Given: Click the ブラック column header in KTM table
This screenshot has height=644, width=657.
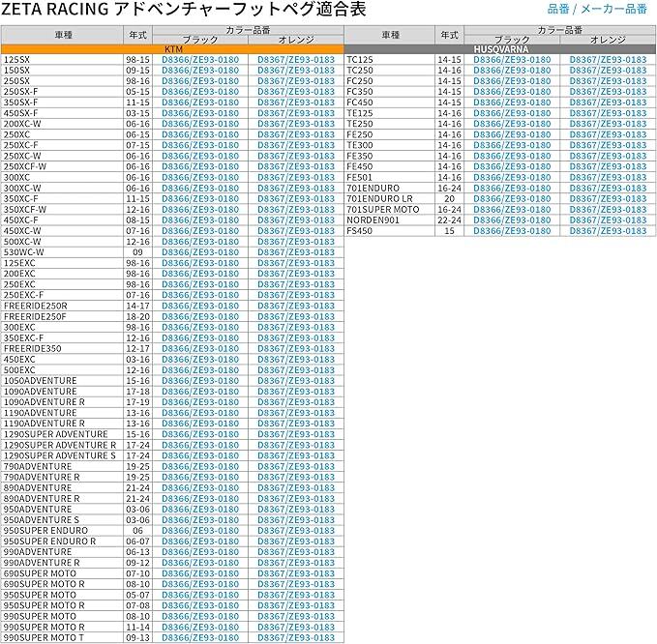Looking at the screenshot, I should [x=199, y=40].
